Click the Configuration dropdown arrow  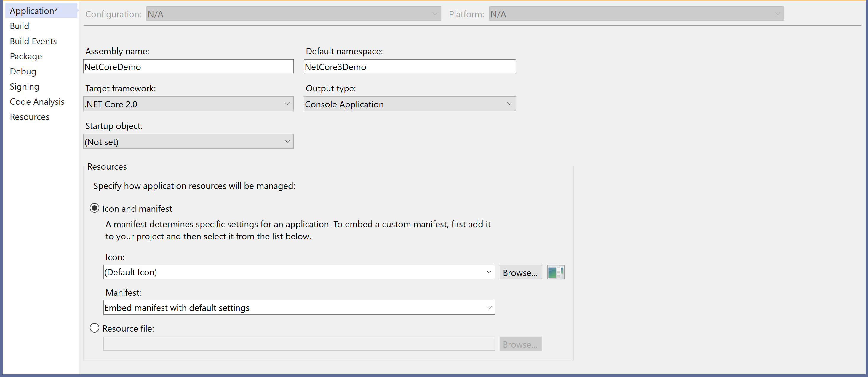[x=435, y=14]
